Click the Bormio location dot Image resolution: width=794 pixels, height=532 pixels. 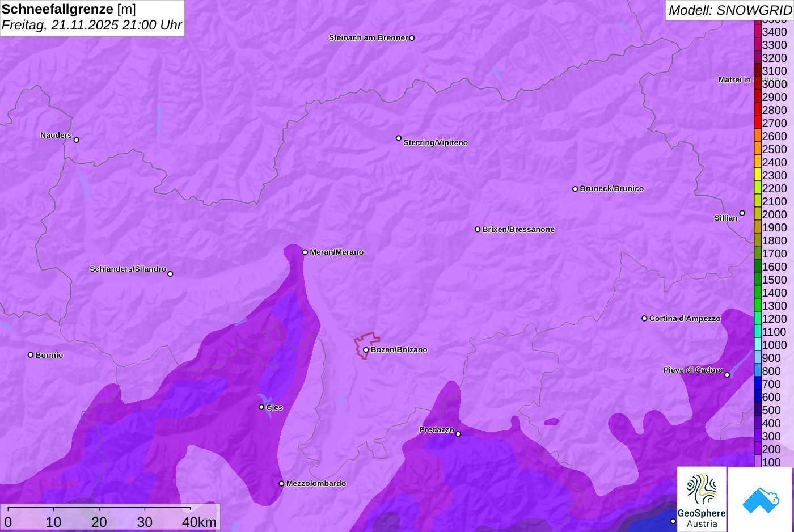31,355
